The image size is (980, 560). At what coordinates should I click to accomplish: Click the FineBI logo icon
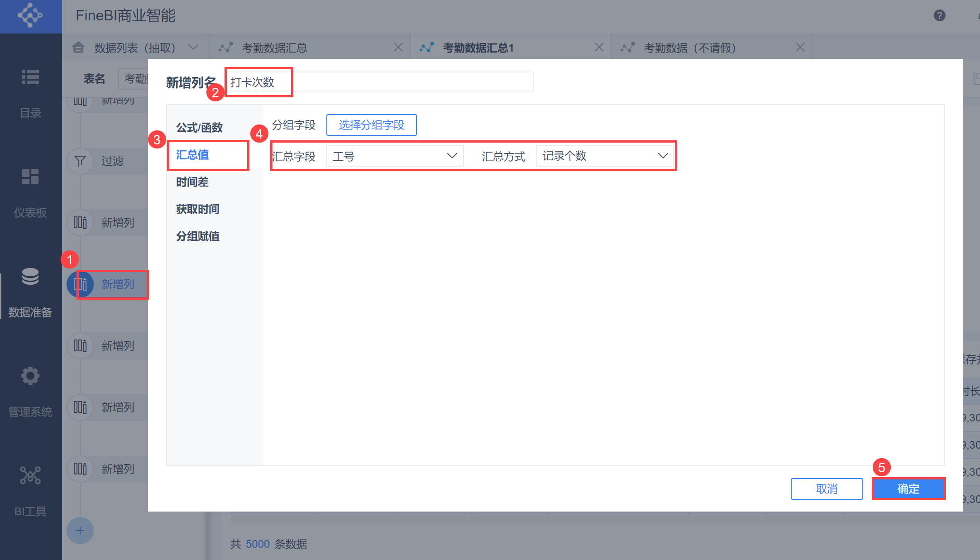click(30, 16)
